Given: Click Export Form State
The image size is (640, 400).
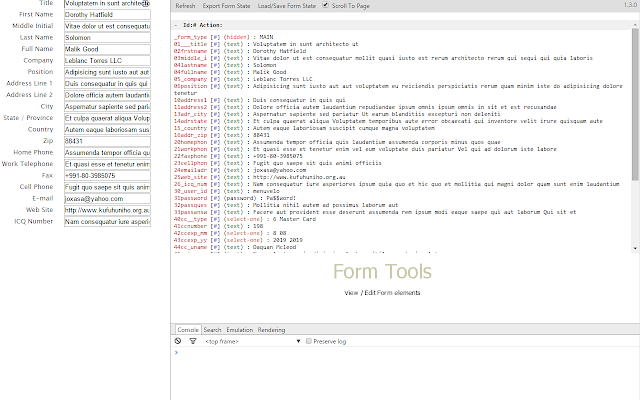Looking at the screenshot, I should coord(226,6).
